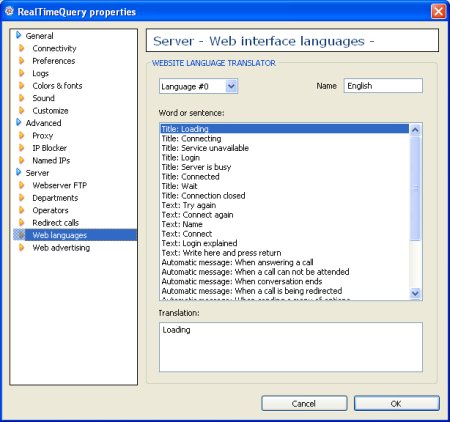The width and height of the screenshot is (450, 422).
Task: Open the Language #0 dropdown
Action: [x=231, y=86]
